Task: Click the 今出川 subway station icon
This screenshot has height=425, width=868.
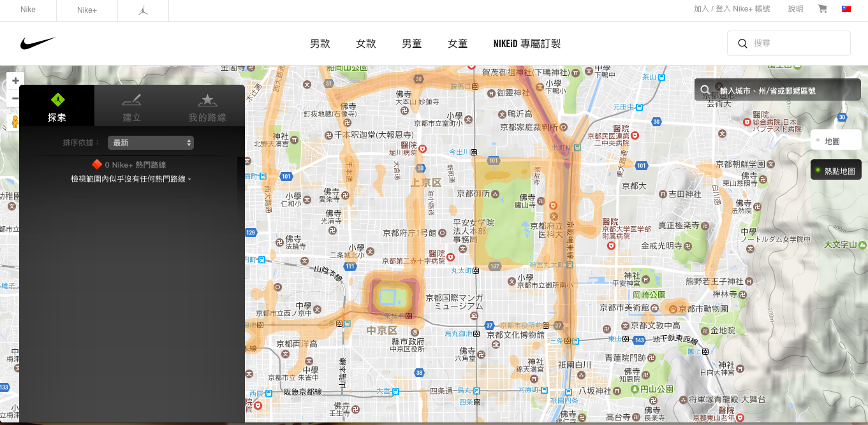Action: 474,152
